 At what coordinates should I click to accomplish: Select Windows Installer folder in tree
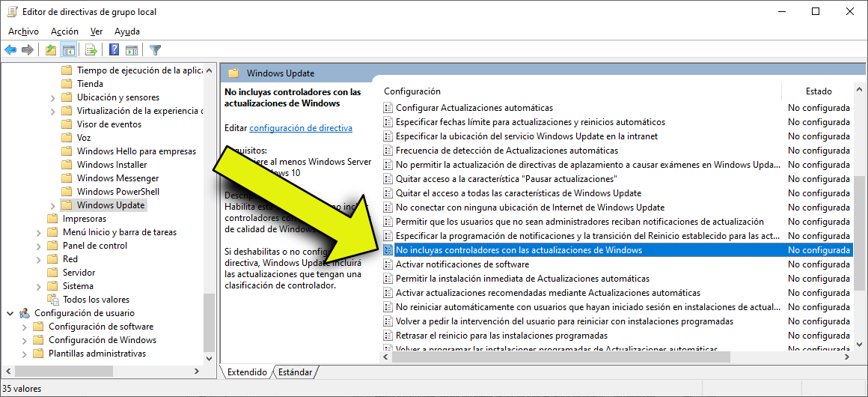(111, 165)
